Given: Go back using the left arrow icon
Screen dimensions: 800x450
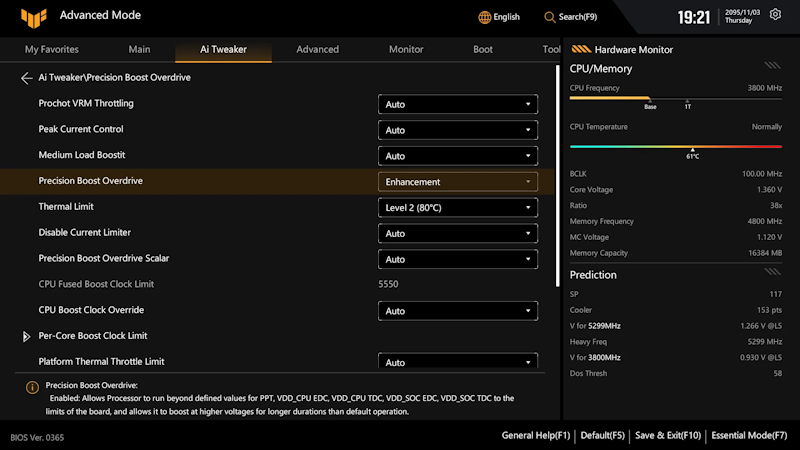Looking at the screenshot, I should click(26, 78).
